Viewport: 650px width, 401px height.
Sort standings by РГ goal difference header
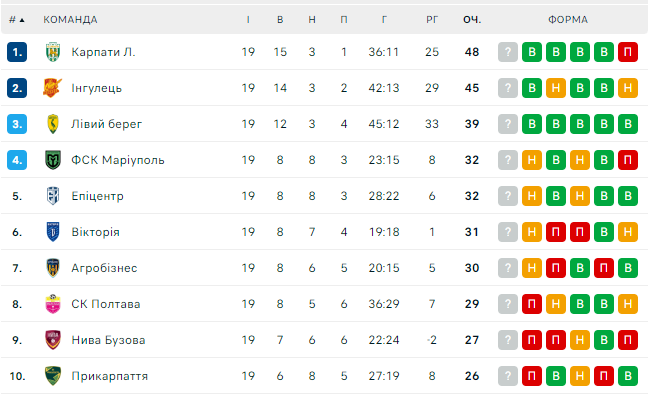[x=432, y=19]
